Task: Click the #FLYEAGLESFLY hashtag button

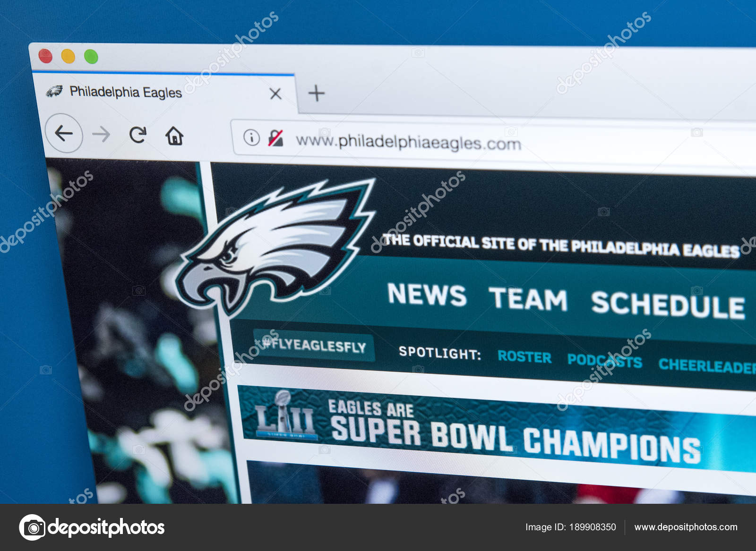Action: [314, 345]
